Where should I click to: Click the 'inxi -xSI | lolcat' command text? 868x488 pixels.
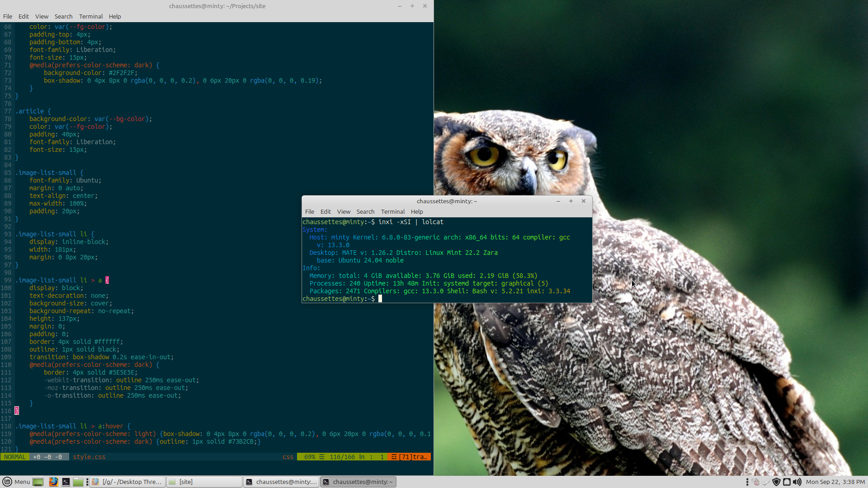pyautogui.click(x=411, y=222)
